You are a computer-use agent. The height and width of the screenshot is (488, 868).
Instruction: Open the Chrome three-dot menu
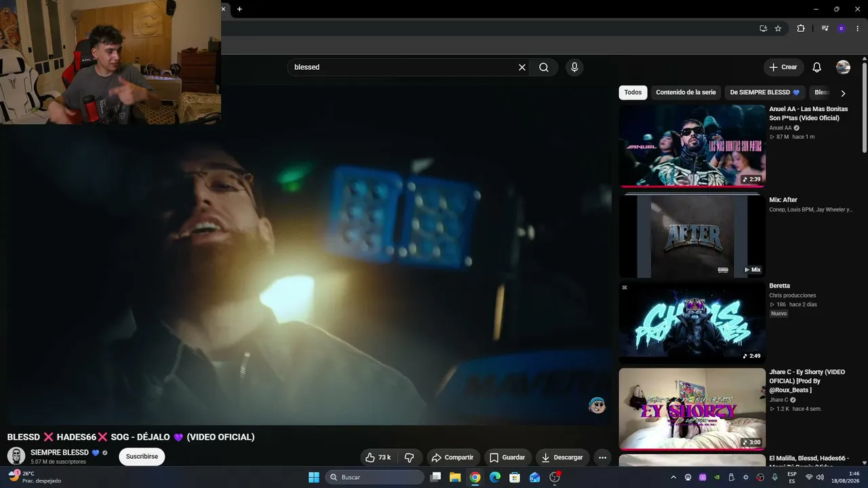point(858,28)
